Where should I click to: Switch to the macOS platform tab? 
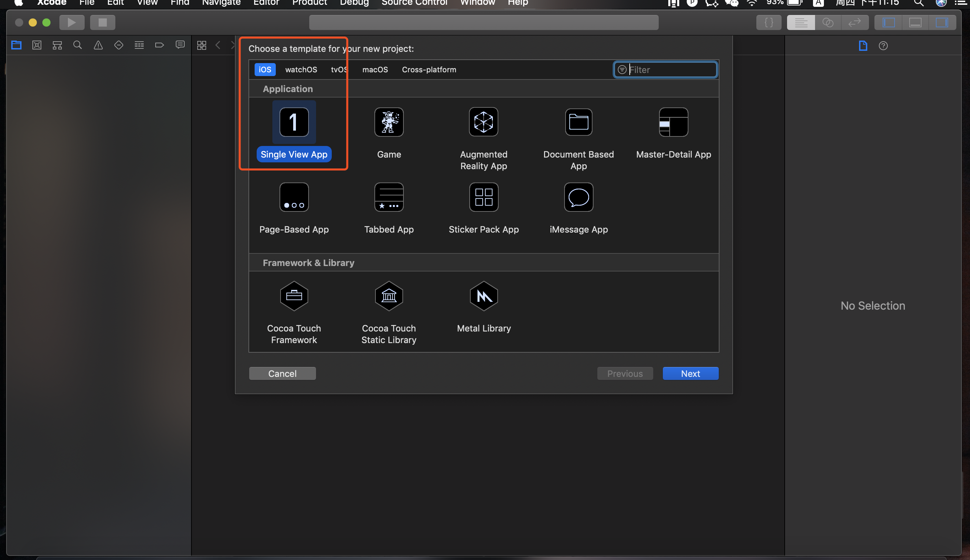point(375,70)
